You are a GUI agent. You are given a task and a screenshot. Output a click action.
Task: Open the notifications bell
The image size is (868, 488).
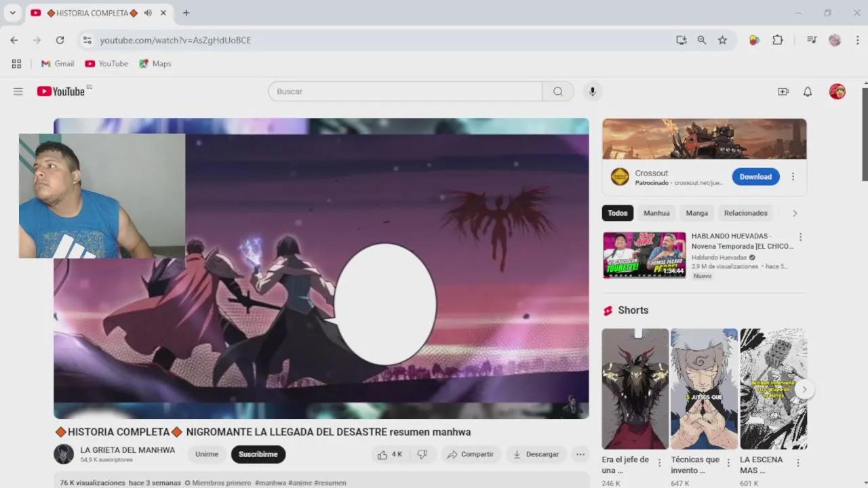(x=807, y=91)
